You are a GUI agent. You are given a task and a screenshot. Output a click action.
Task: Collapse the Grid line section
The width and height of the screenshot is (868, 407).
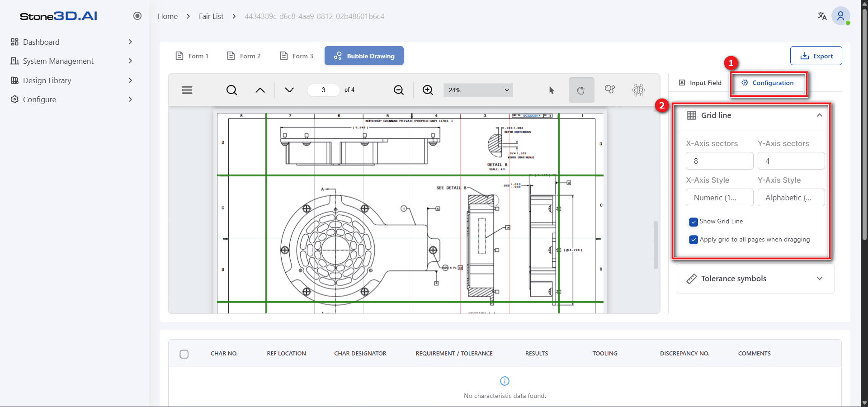point(819,115)
